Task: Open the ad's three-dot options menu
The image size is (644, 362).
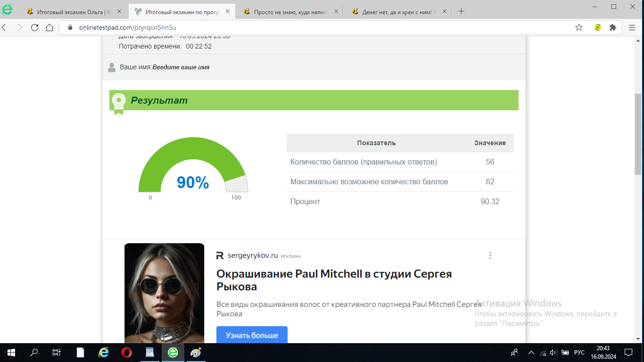Action: pyautogui.click(x=490, y=255)
